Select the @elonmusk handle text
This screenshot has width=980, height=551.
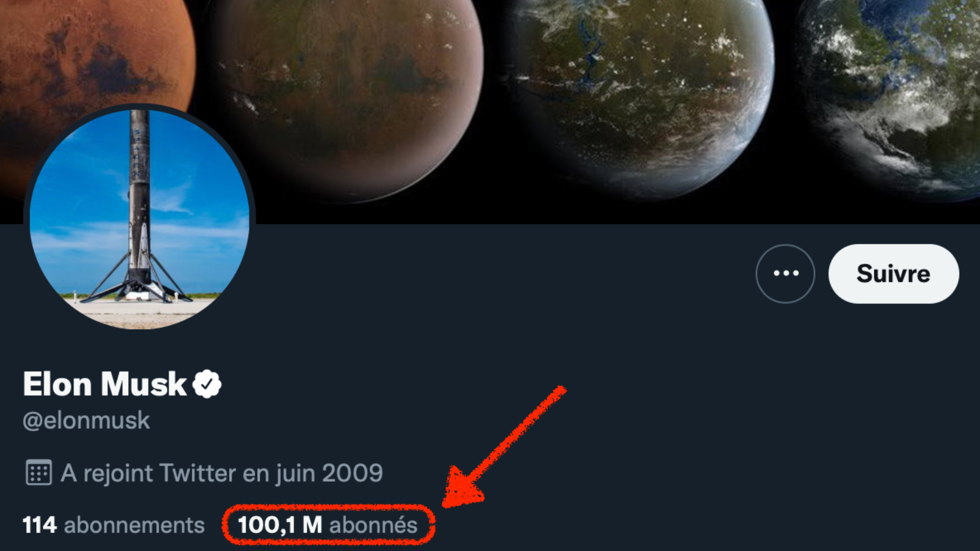pos(86,420)
